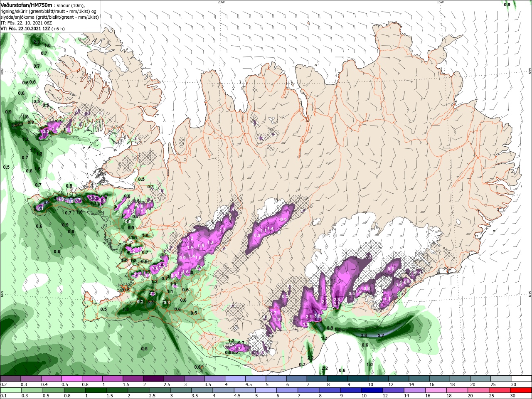Screen dimensions: 532x399
Task: Pick the 0.8 swatch in upper snow legend
Action: (92, 379)
